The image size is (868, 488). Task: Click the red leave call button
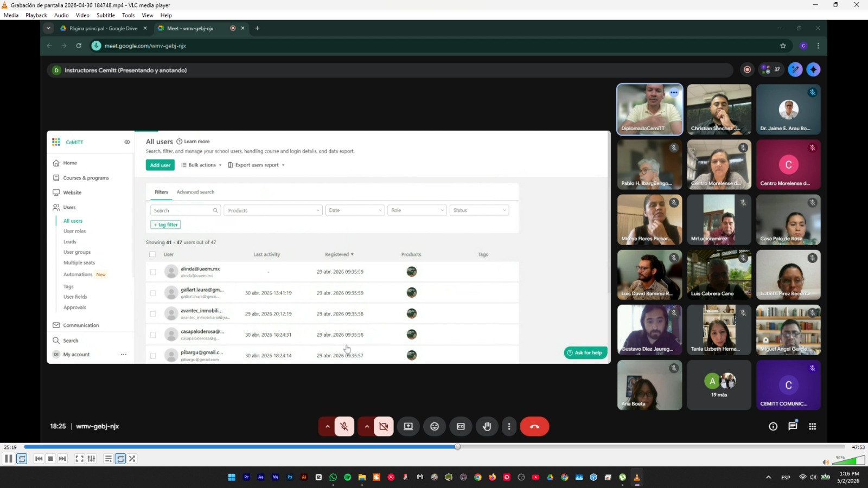(534, 427)
